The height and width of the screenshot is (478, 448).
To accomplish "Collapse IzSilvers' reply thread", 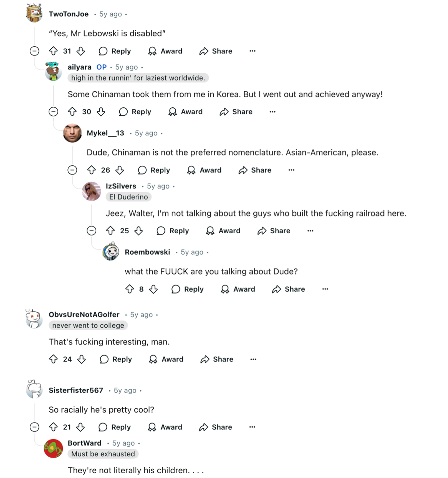I will coord(92,231).
